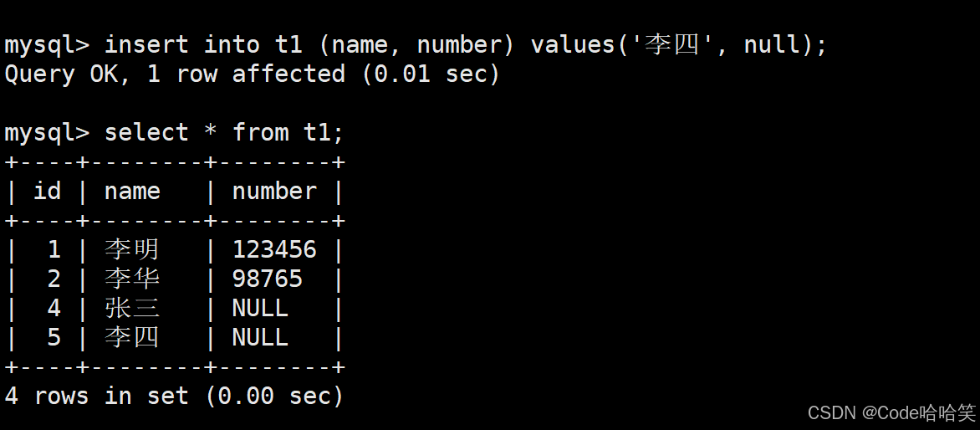The height and width of the screenshot is (430, 980).
Task: Click the 李明 name cell
Action: point(132,250)
